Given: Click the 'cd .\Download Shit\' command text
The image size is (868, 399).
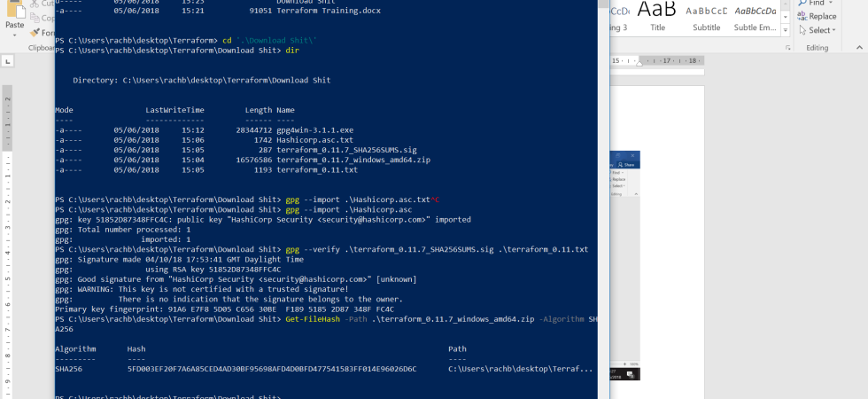Looking at the screenshot, I should tap(269, 41).
